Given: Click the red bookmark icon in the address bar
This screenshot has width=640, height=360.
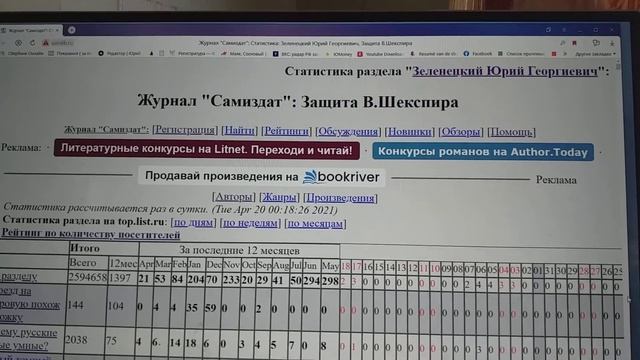Looking at the screenshot, I should click(x=575, y=43).
